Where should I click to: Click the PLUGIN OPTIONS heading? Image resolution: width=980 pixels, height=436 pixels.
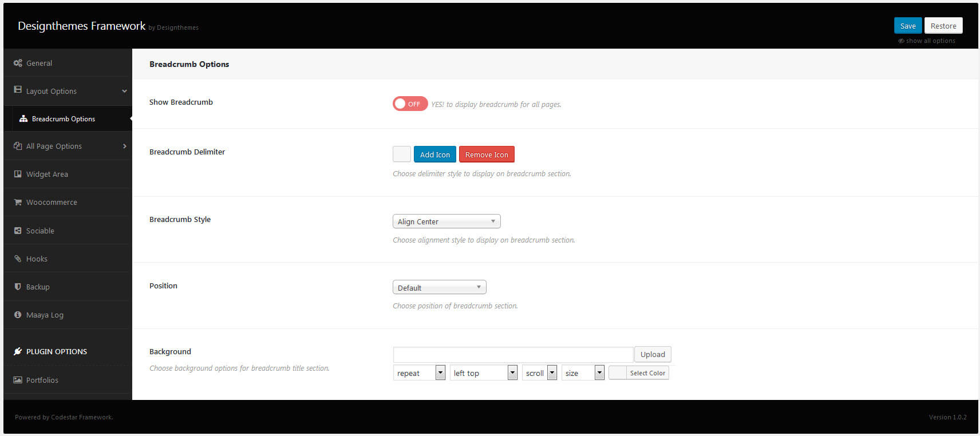(x=57, y=351)
